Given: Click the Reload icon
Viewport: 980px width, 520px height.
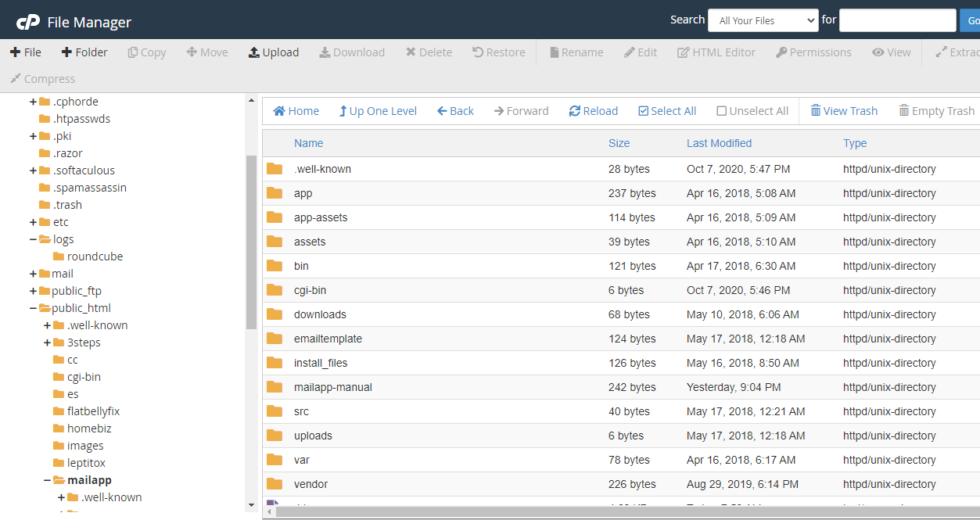Looking at the screenshot, I should click(575, 111).
